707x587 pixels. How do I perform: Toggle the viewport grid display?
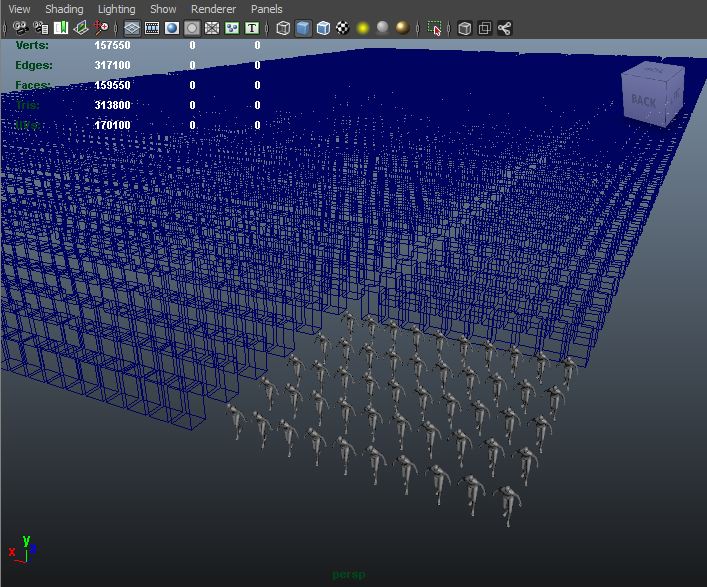tap(132, 28)
